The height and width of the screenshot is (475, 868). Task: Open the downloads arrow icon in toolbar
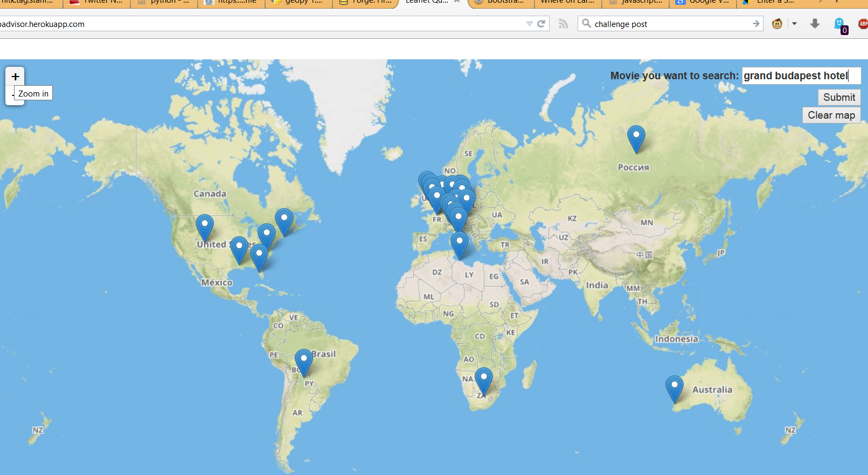tap(815, 24)
